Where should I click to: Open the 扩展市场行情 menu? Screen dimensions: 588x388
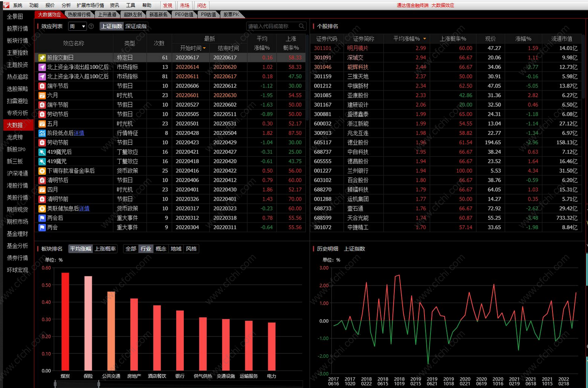(90, 6)
